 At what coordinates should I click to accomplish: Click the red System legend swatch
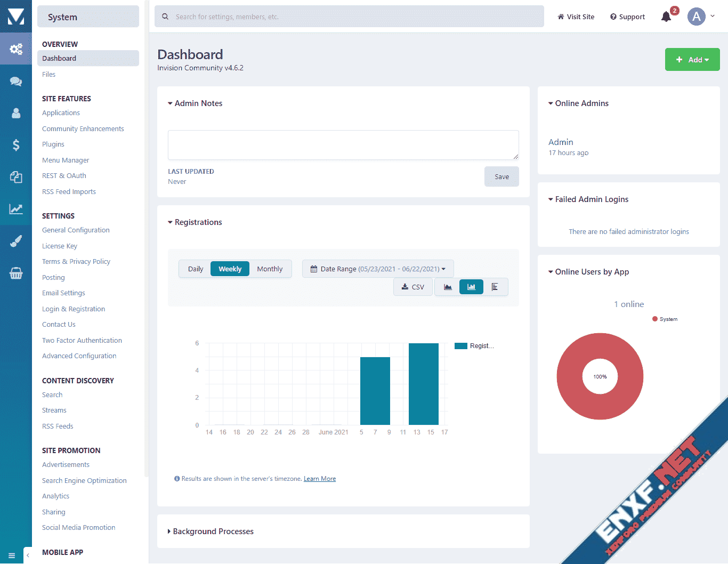(655, 319)
